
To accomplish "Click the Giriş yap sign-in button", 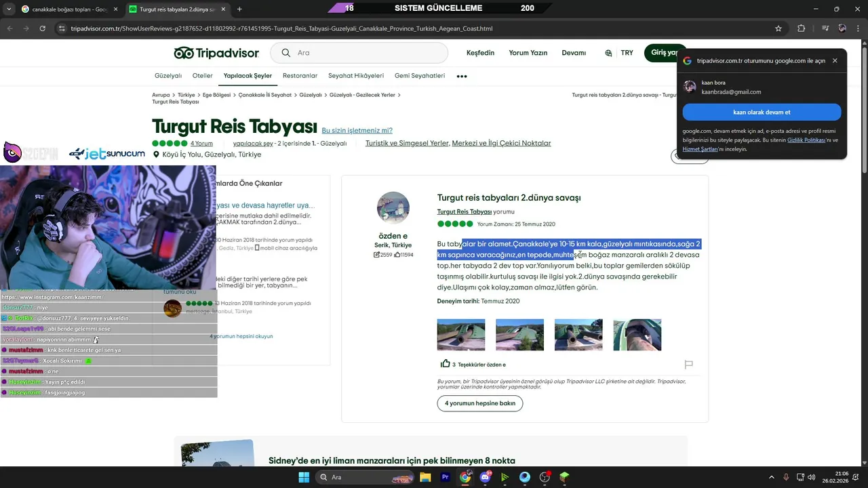I will click(665, 53).
